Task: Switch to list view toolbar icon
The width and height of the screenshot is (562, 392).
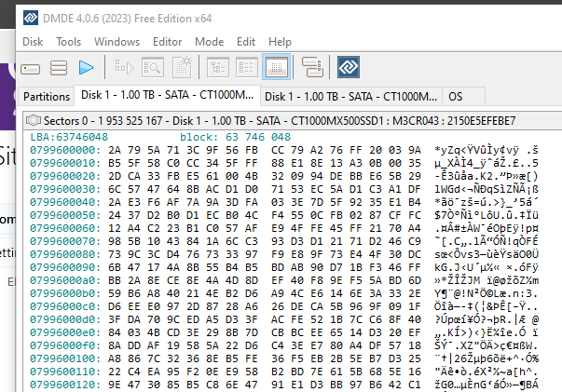Action: pyautogui.click(x=247, y=67)
